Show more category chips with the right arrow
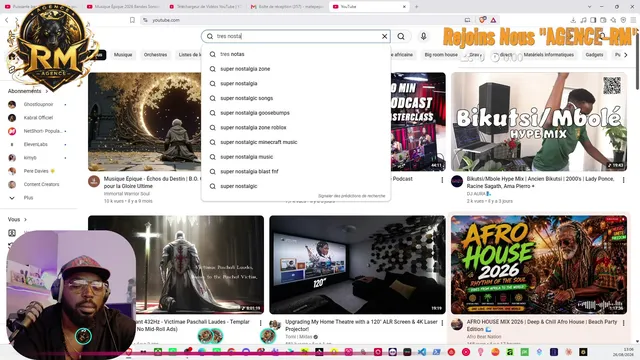Viewport: 640px width, 360px height. (x=626, y=55)
